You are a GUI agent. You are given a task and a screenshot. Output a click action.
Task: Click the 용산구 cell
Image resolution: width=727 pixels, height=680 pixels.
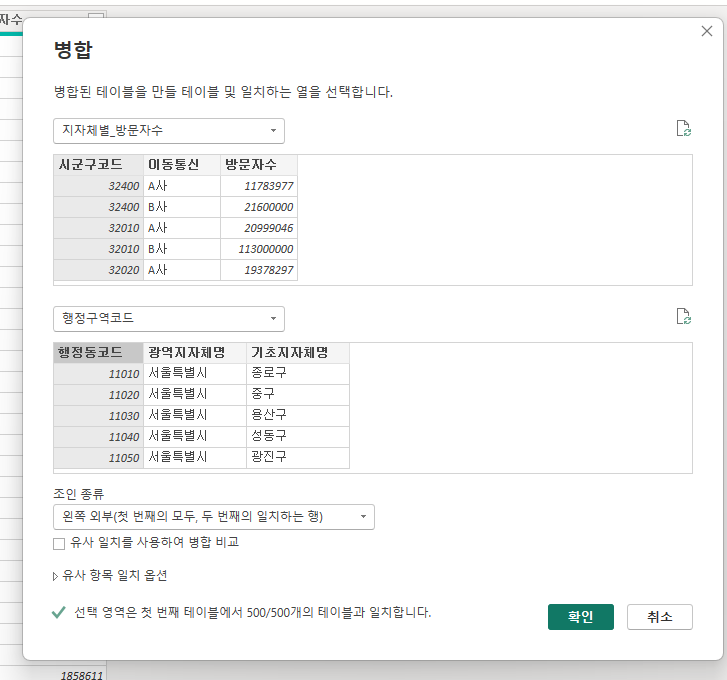click(298, 416)
